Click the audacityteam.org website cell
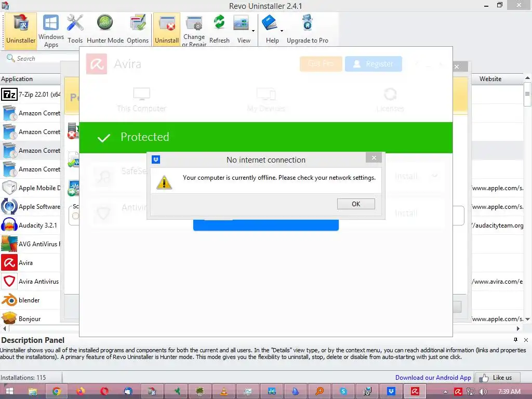 click(498, 225)
